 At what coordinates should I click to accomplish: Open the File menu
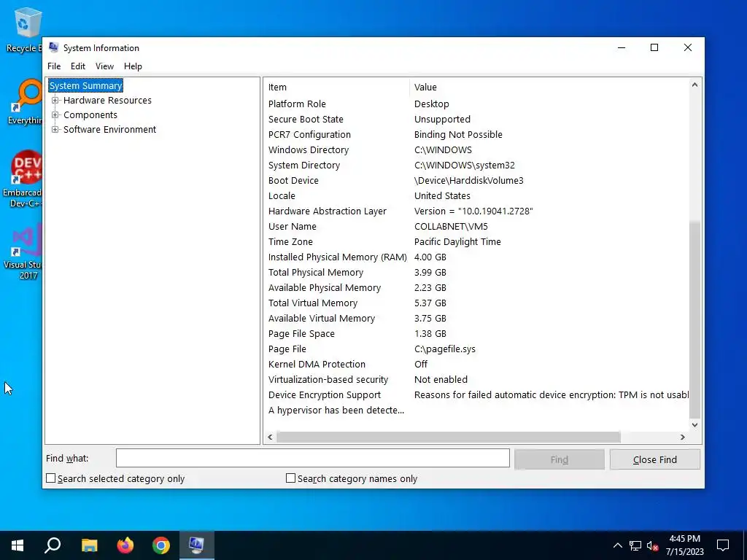[x=54, y=66]
